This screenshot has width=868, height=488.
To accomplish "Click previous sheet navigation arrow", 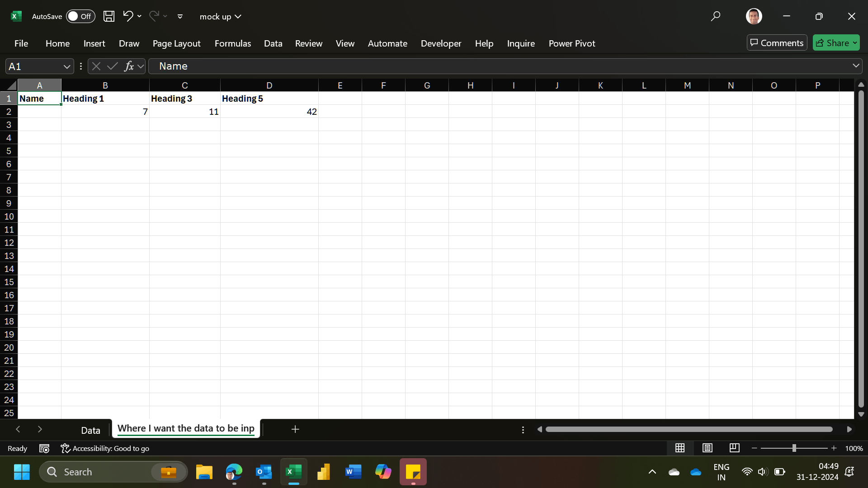I will tap(18, 429).
